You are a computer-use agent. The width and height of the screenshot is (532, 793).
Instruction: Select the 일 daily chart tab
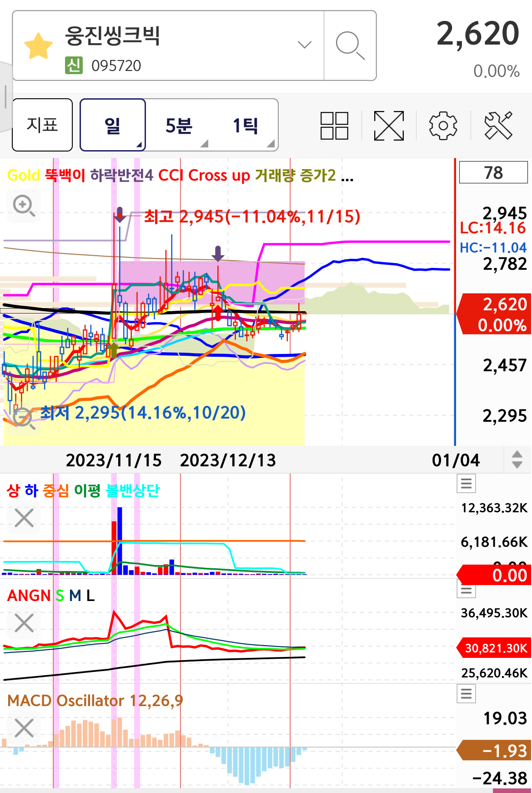113,125
